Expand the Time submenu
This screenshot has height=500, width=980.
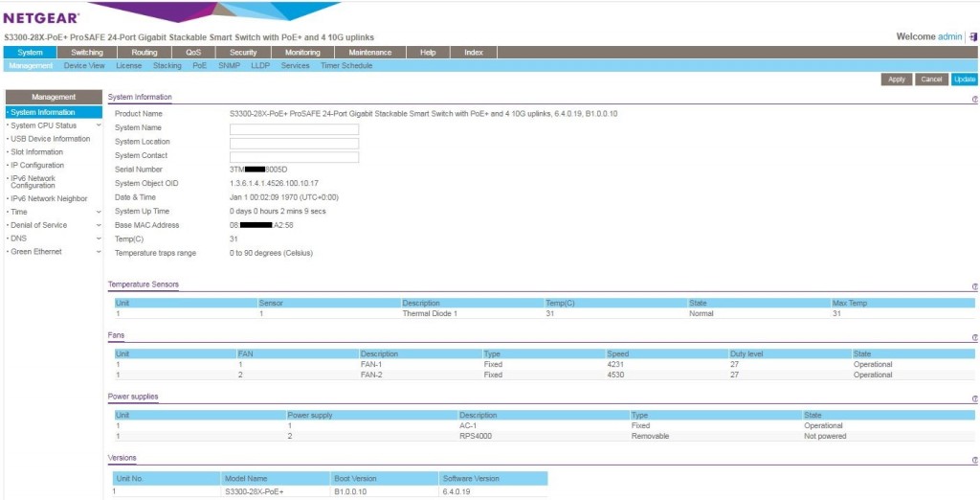point(99,212)
